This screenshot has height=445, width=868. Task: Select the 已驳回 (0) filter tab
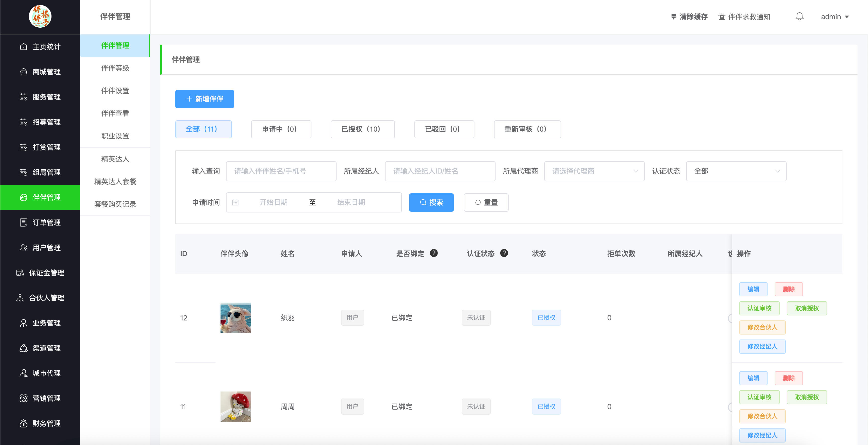pyautogui.click(x=444, y=129)
